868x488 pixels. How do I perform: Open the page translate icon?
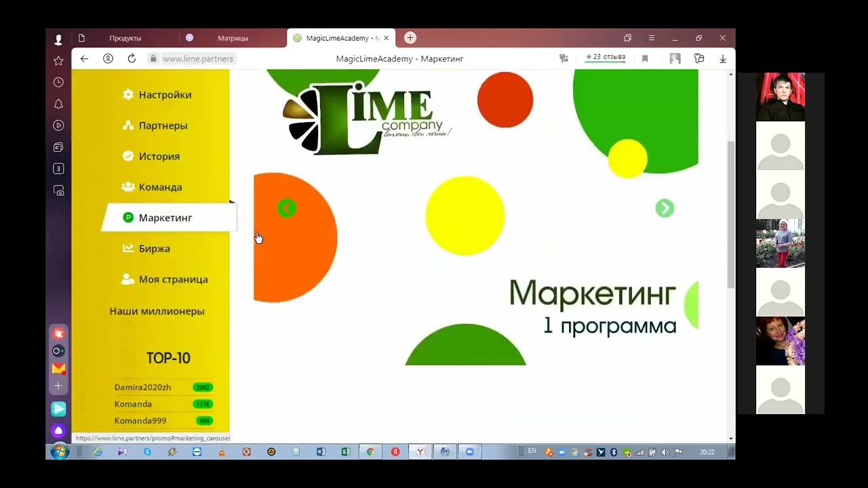point(564,59)
